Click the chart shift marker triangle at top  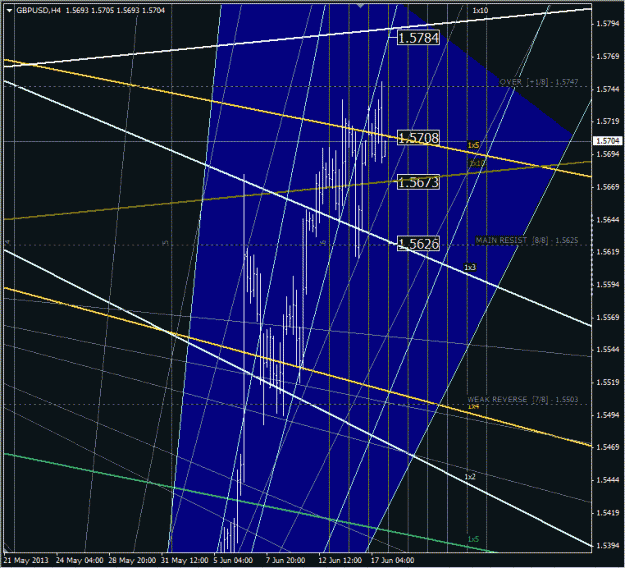[x=361, y=6]
